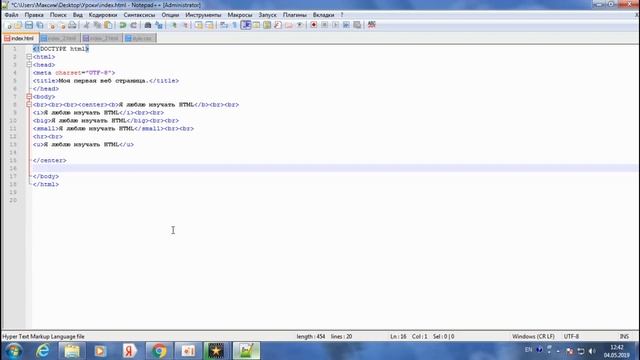The width and height of the screenshot is (640, 360).
Task: Open the Макросы menu
Action: 240,15
